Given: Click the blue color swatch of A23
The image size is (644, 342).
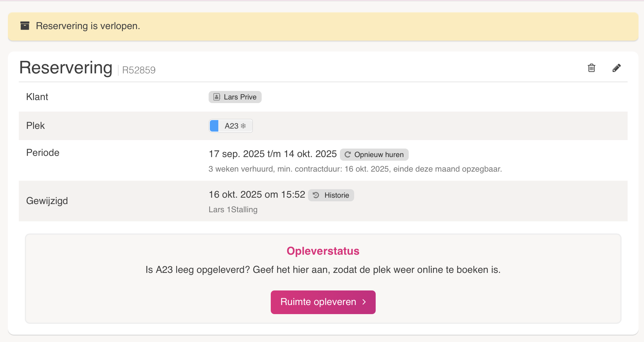Looking at the screenshot, I should 214,126.
